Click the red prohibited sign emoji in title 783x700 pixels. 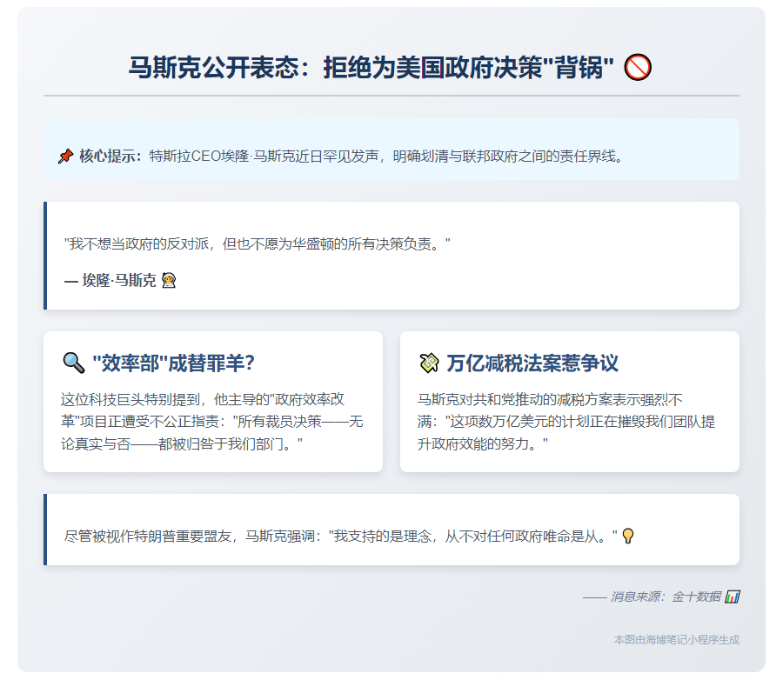638,67
